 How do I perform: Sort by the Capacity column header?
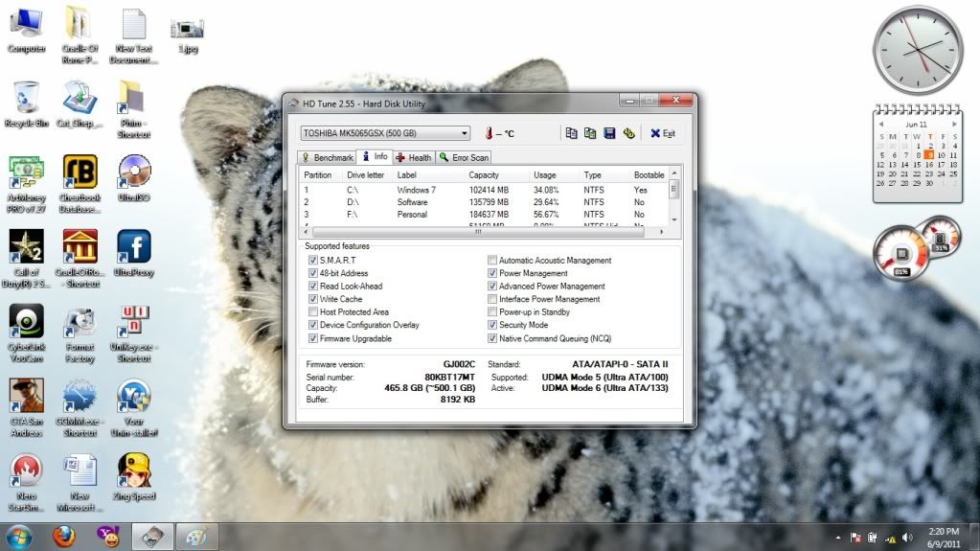[x=484, y=175]
